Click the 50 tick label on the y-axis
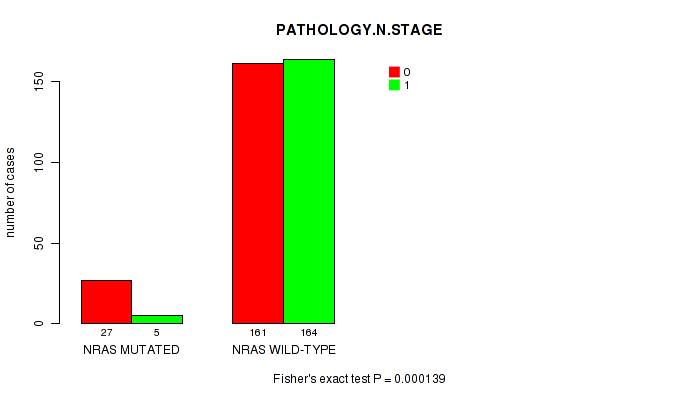Image resolution: width=690 pixels, height=400 pixels. click(40, 243)
